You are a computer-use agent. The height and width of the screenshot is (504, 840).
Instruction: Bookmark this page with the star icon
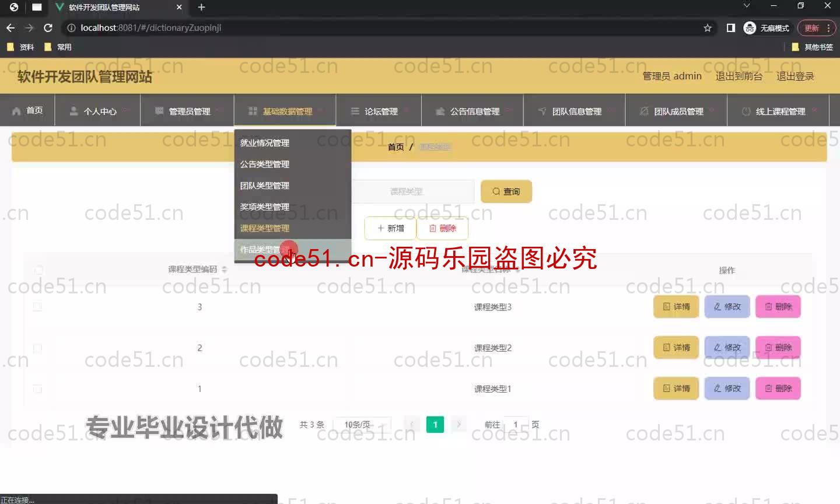tap(708, 27)
